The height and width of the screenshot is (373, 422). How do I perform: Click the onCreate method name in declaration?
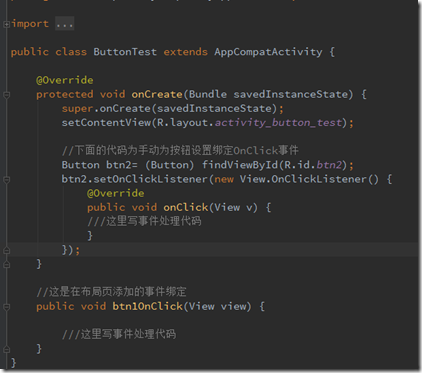(157, 94)
